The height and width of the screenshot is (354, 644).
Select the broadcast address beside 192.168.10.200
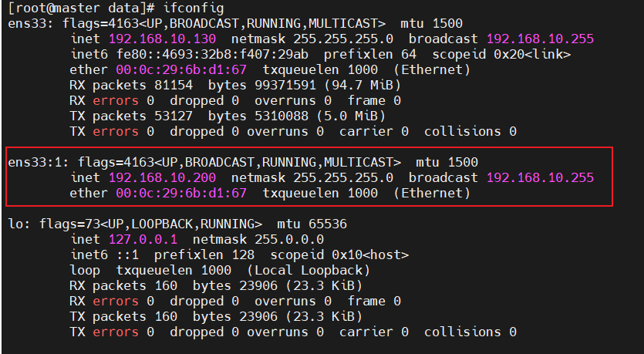(x=540, y=178)
